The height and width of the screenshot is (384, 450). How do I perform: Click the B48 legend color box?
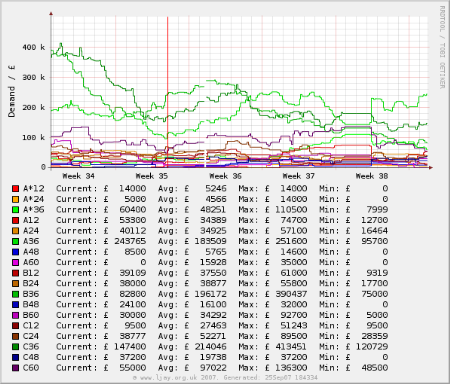pos(15,305)
